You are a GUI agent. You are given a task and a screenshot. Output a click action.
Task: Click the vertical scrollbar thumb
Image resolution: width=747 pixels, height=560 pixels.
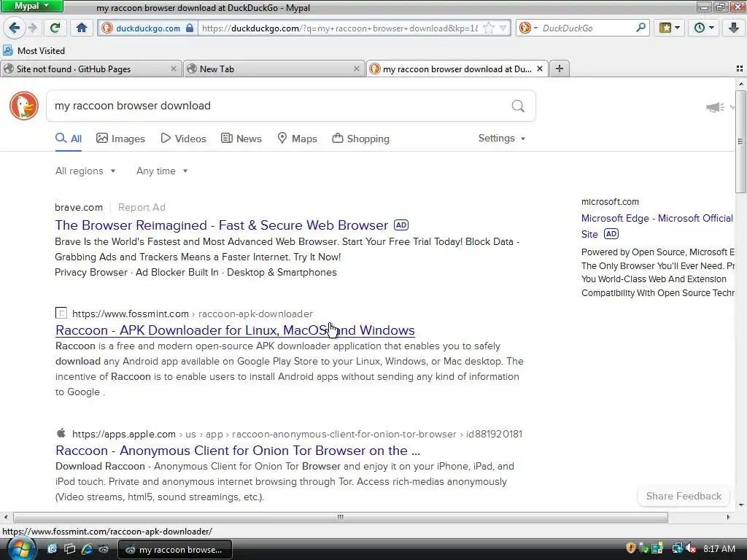740,141
